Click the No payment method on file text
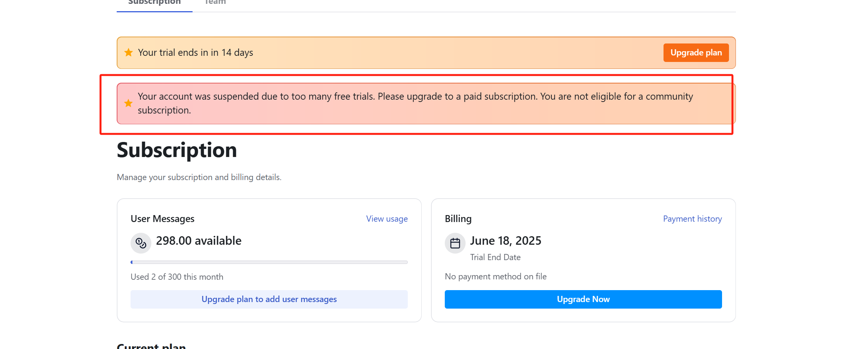This screenshot has width=868, height=349. 496,277
